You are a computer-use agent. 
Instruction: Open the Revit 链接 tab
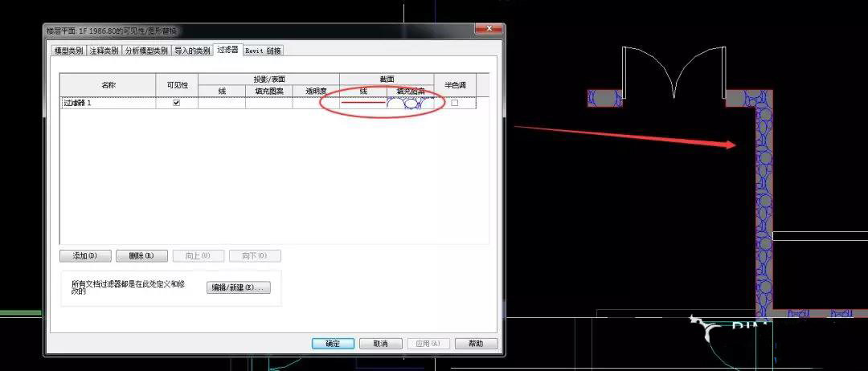(x=263, y=51)
